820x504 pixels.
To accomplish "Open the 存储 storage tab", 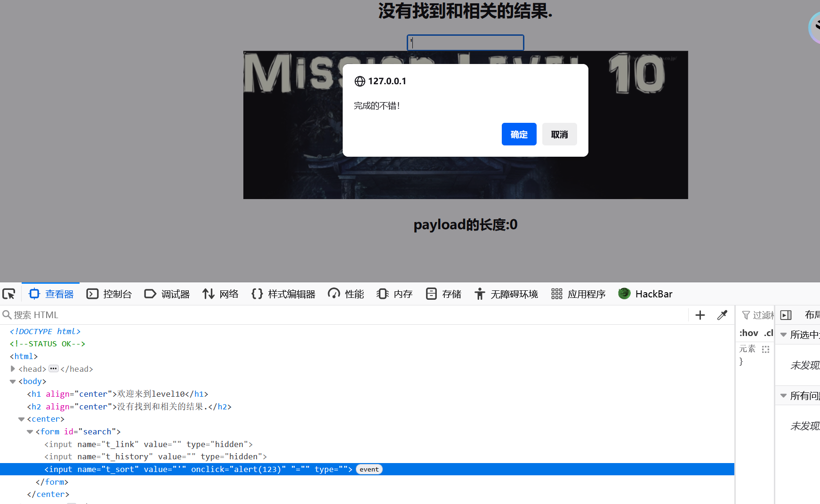I will [443, 294].
